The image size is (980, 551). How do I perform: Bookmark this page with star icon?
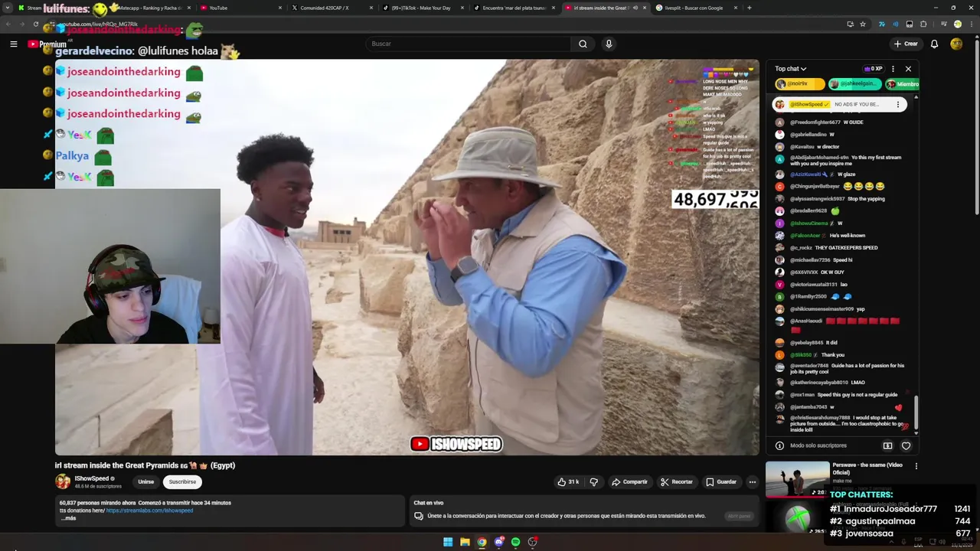point(863,24)
